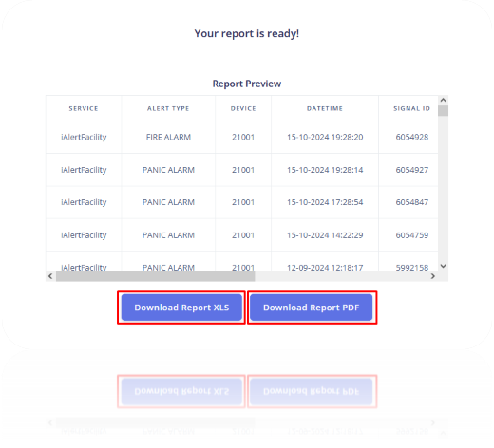Click the Download Report XLS button

click(x=181, y=308)
